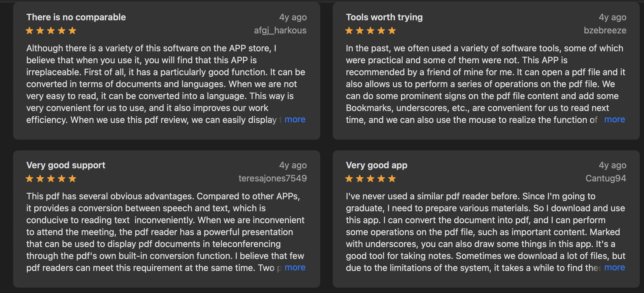Click the '4y ago' date above Cantug94
Image resolution: width=644 pixels, height=293 pixels.
pyautogui.click(x=612, y=165)
